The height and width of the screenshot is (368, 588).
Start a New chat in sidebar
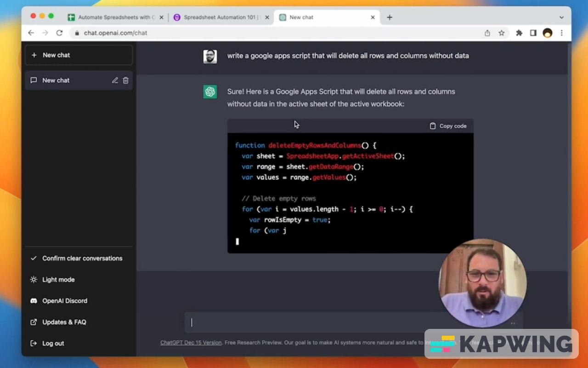click(x=79, y=55)
